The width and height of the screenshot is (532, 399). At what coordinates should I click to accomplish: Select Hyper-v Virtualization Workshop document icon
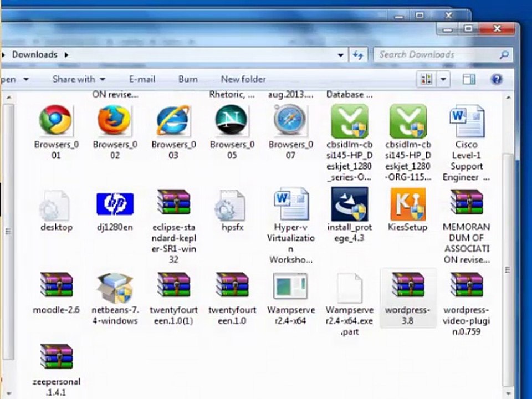coord(291,203)
